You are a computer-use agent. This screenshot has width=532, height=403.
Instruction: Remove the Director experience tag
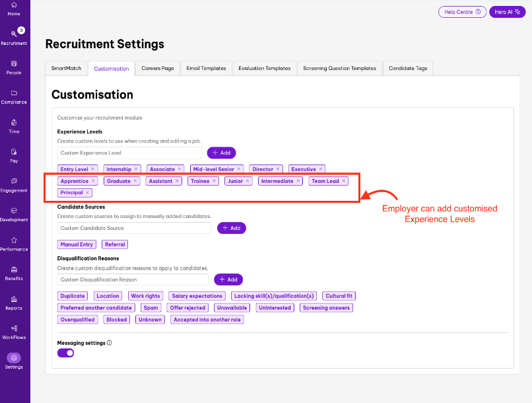point(278,169)
